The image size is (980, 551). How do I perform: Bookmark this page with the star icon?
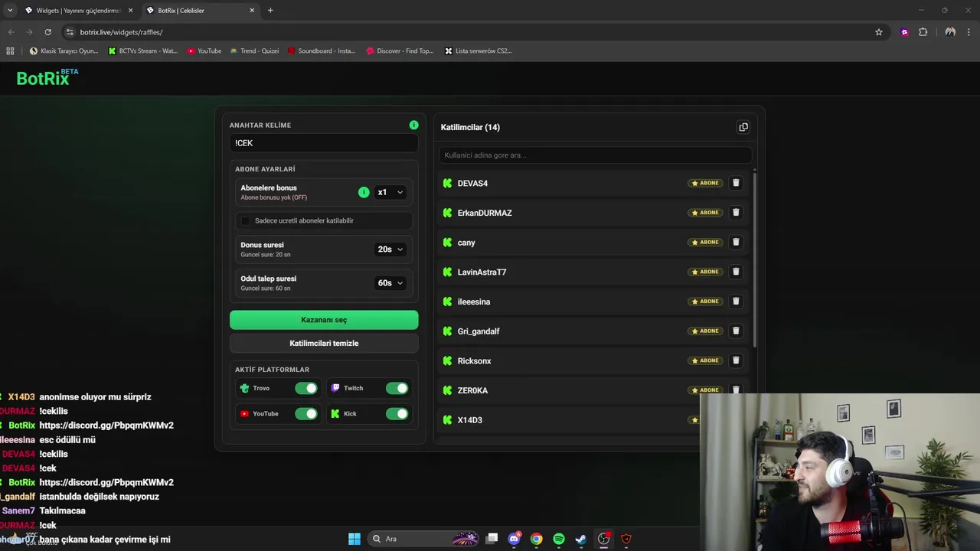879,32
